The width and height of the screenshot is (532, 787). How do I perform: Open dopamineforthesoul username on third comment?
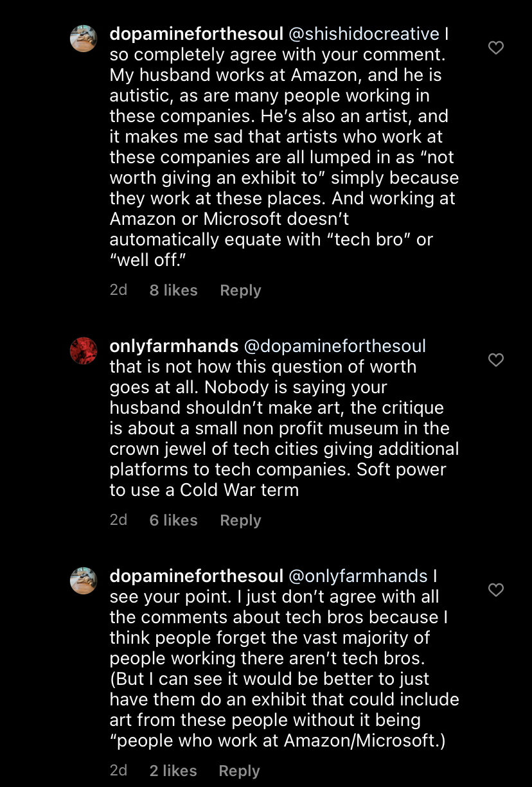coord(197,576)
